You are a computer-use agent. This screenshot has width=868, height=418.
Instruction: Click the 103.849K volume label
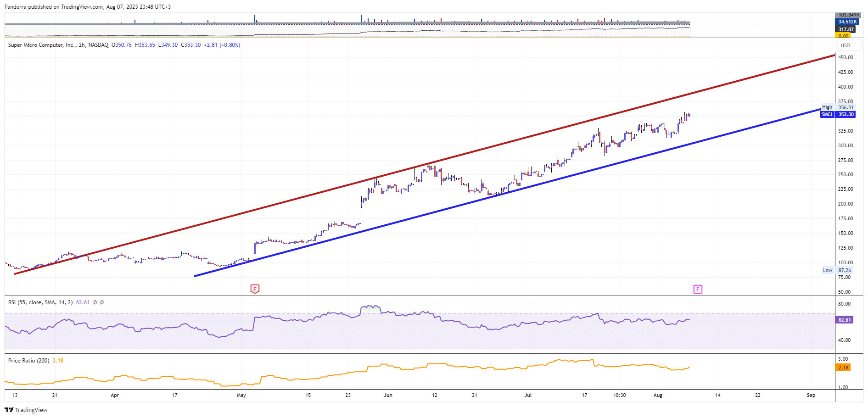coord(848,15)
